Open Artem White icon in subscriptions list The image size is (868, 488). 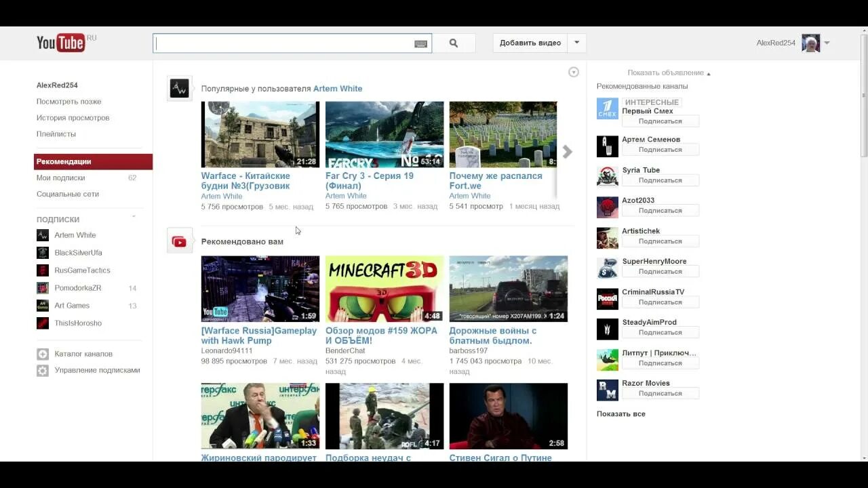(x=43, y=235)
